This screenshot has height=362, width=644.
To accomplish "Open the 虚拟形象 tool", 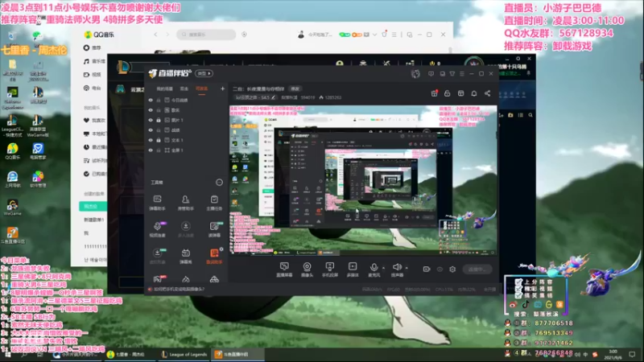I will (157, 256).
